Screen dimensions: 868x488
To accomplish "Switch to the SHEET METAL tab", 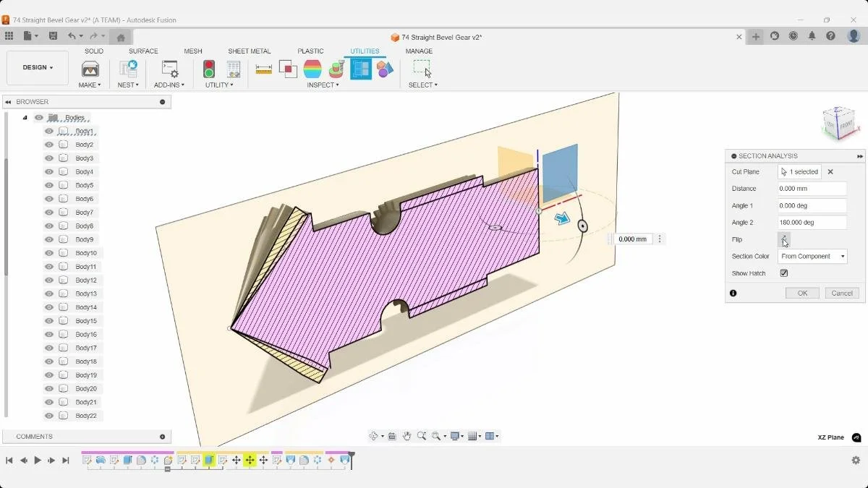I will [x=250, y=51].
